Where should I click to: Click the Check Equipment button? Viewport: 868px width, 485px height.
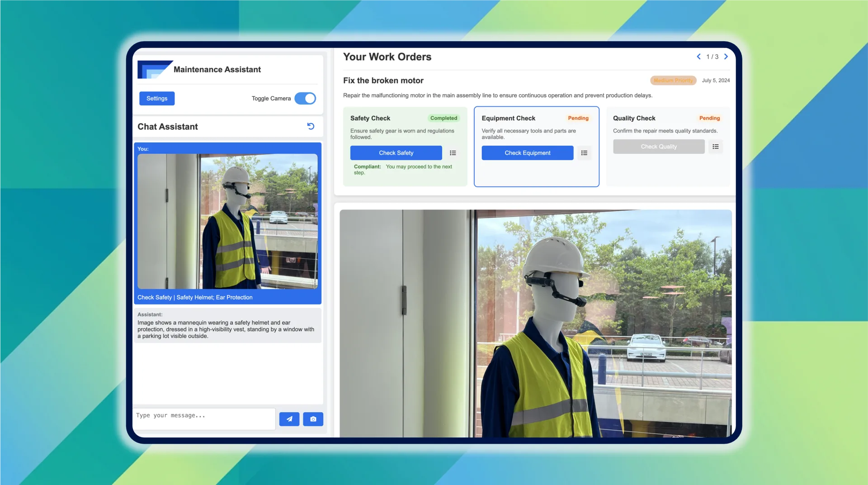pos(528,153)
